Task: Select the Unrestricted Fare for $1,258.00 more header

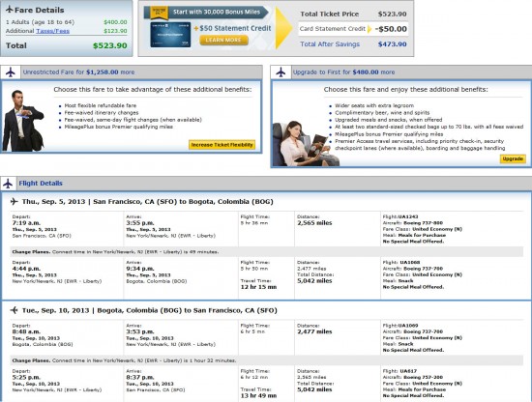Action: (x=78, y=72)
